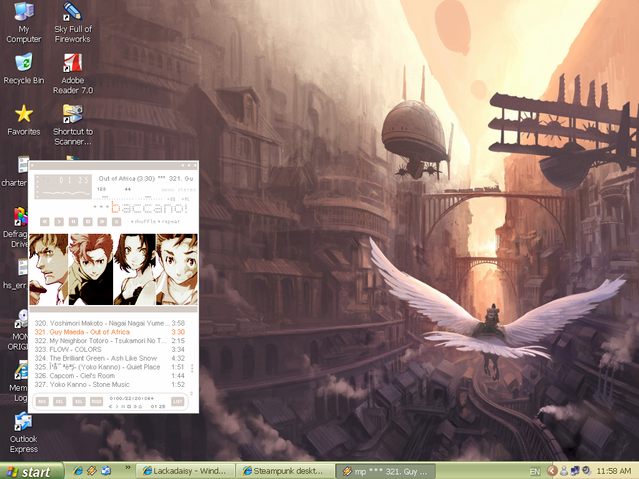
Task: Click the playlist resize arrows at bottom right
Action: pos(191,393)
